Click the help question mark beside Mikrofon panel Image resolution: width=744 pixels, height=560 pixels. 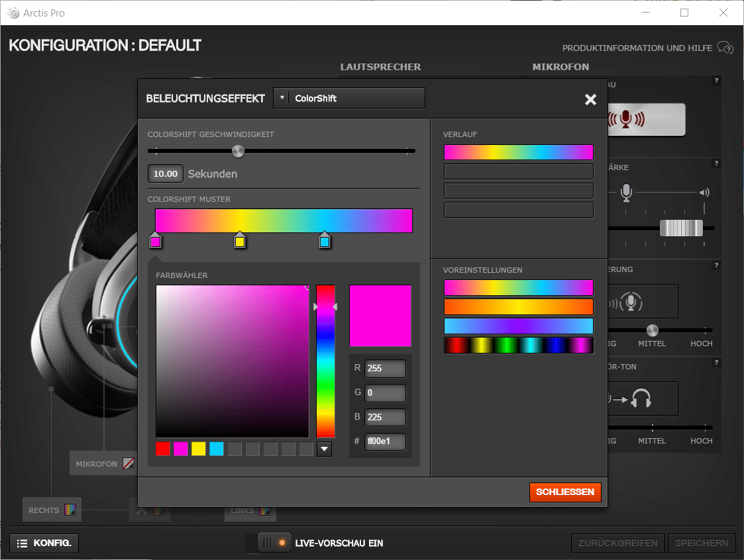[716, 81]
